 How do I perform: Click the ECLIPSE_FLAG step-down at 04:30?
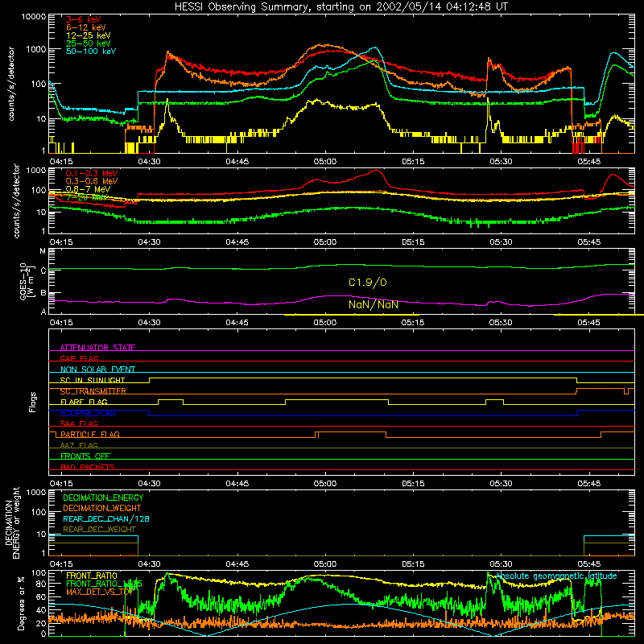149,413
